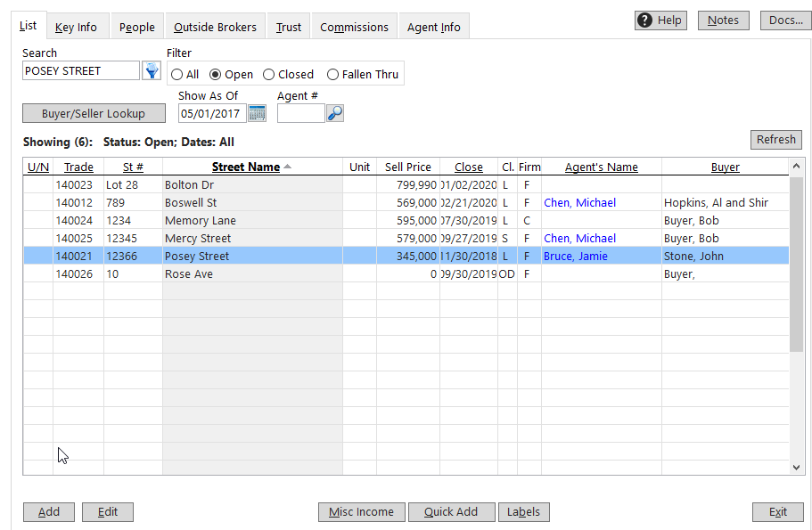Click inside the Search text field

[80, 69]
